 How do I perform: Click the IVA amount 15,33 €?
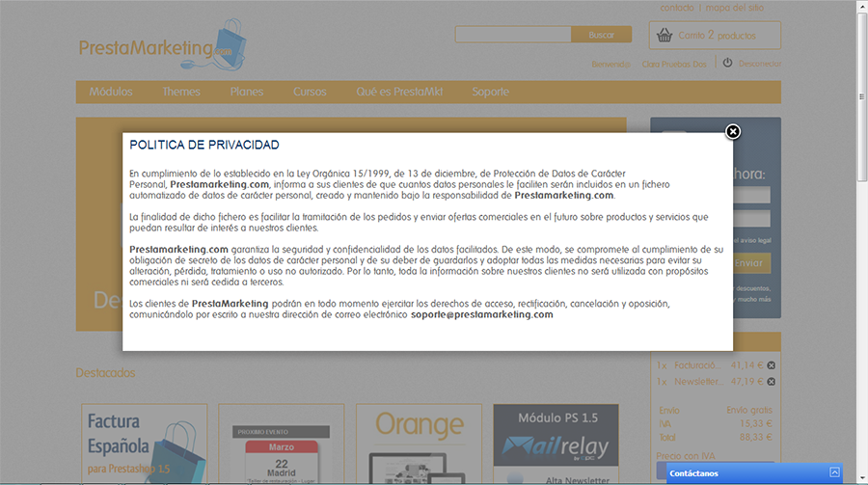click(755, 423)
